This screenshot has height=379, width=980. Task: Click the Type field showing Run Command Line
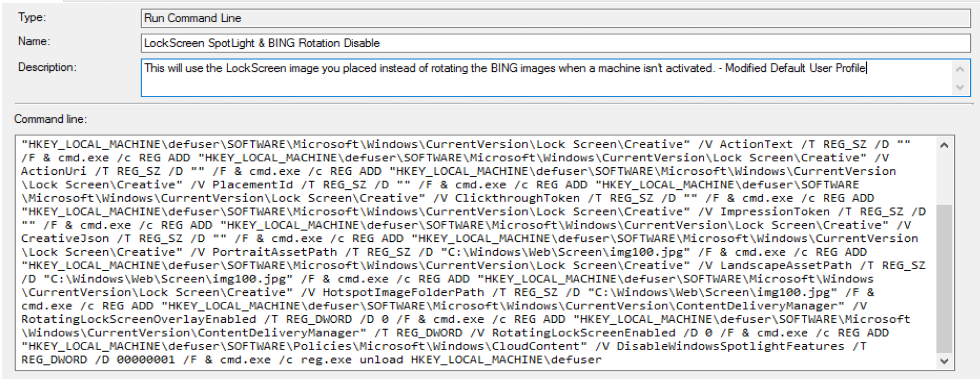[x=555, y=18]
